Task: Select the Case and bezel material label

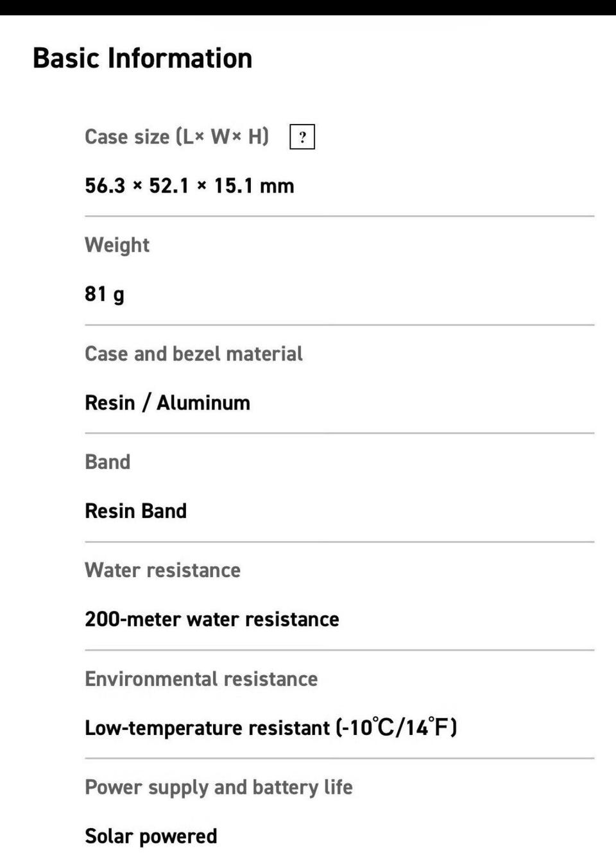Action: coord(193,354)
